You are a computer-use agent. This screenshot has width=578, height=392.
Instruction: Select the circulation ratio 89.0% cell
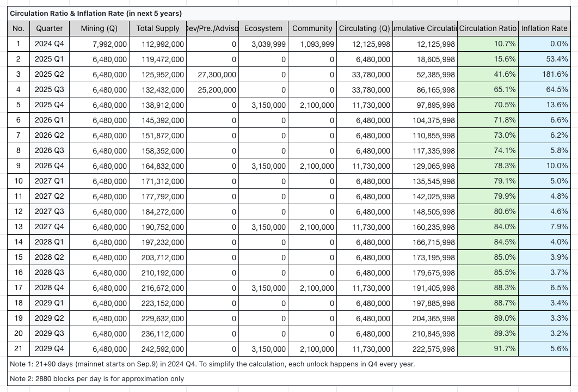488,318
